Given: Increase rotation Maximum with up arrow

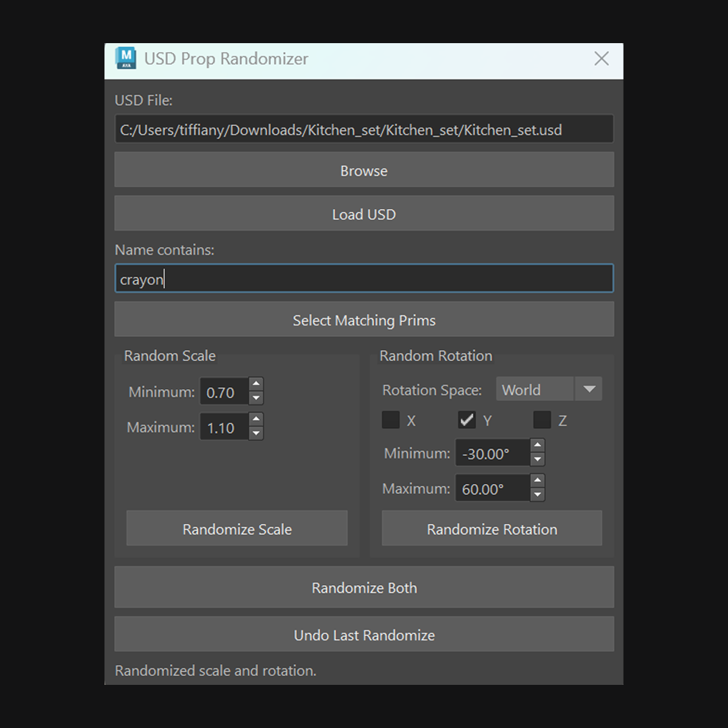Looking at the screenshot, I should click(x=537, y=481).
